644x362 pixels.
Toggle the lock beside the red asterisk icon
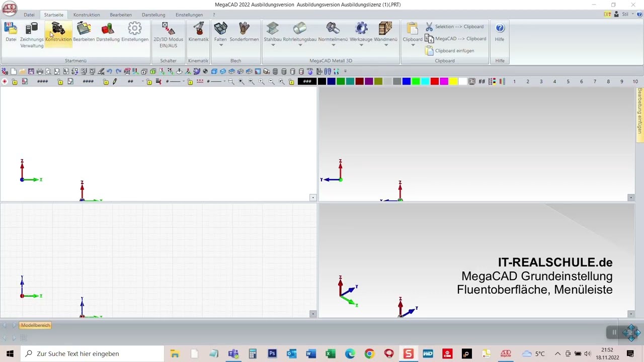pos(15,81)
